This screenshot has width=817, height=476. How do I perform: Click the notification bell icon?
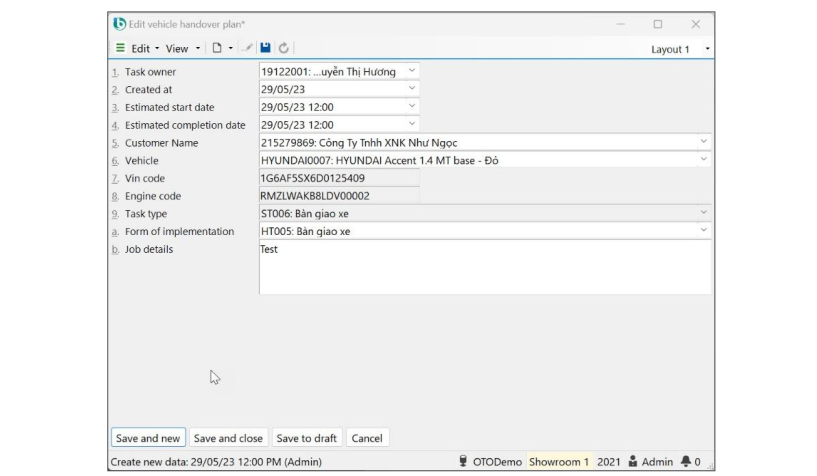(x=686, y=462)
